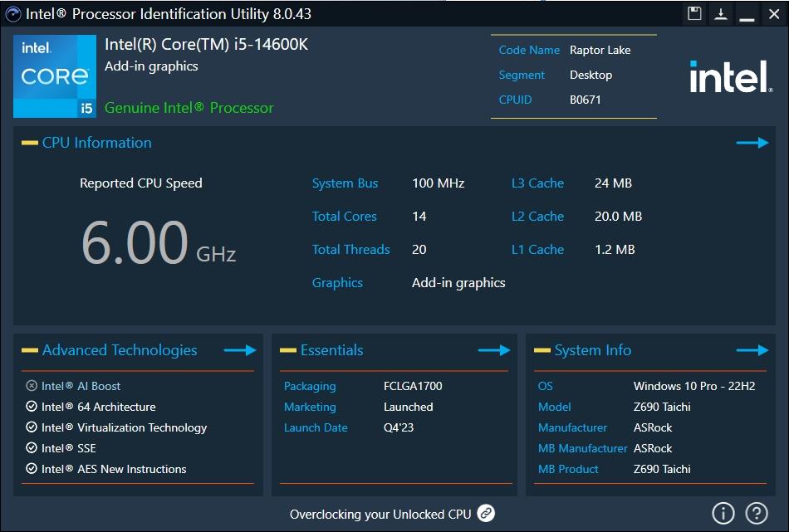Viewport: 789px width, 532px height.
Task: Click the Genuine Intel Processor text
Action: pos(189,108)
